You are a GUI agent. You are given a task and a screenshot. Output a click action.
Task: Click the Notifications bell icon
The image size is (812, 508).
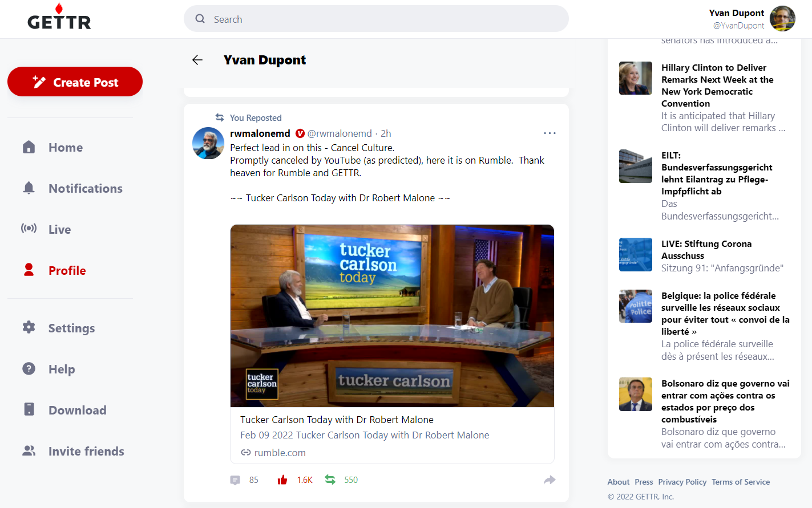tap(29, 188)
